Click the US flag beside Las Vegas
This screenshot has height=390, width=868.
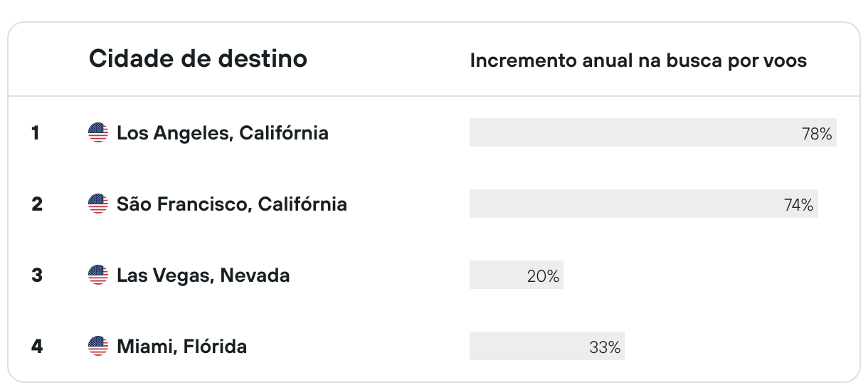[98, 275]
